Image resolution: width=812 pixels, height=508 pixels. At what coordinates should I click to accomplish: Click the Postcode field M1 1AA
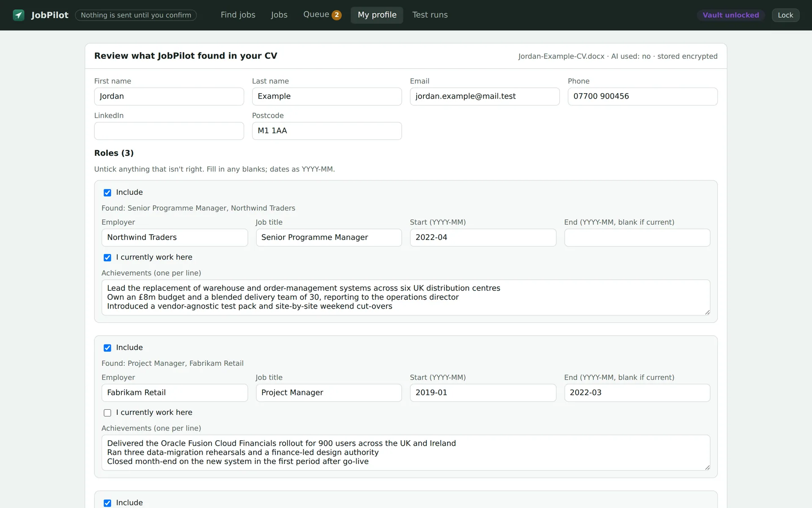327,131
